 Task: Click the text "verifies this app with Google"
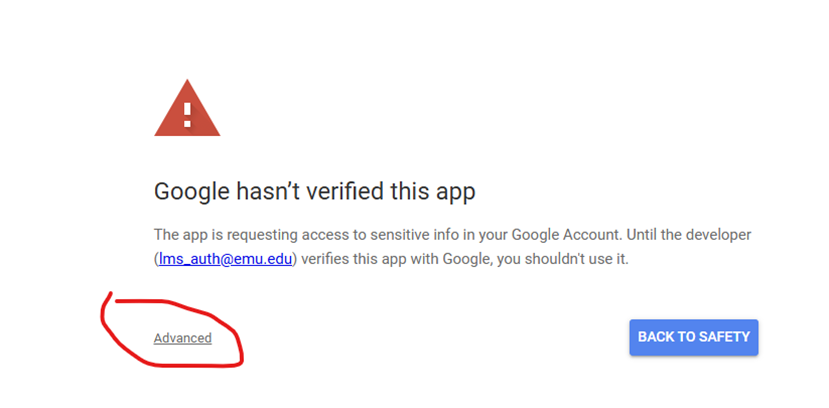[395, 260]
